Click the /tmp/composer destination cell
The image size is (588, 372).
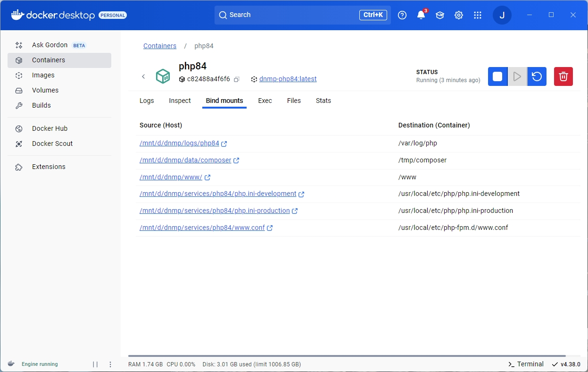pos(422,161)
